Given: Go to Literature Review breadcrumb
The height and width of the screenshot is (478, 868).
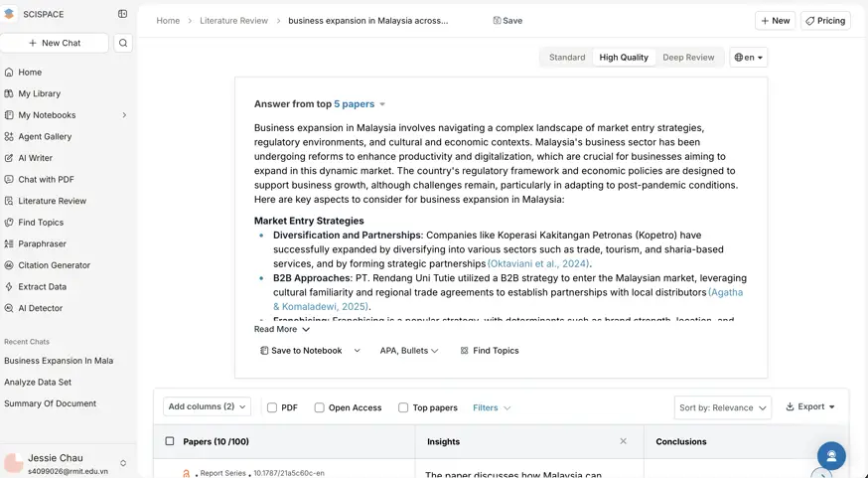Looking at the screenshot, I should (x=233, y=21).
